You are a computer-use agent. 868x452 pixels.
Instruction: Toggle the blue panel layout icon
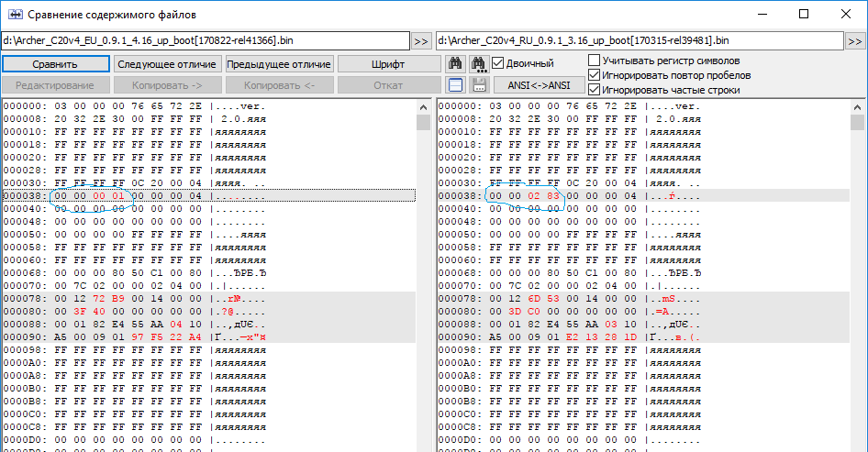456,85
